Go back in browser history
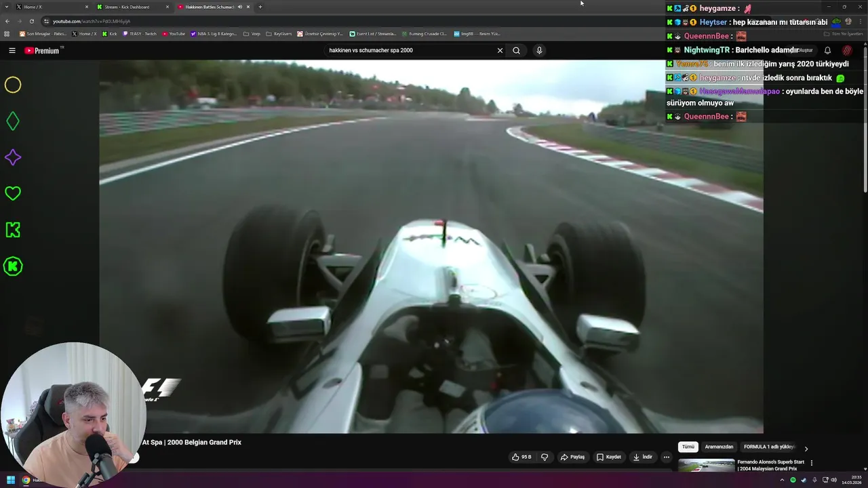Viewport: 868px width, 488px height. tap(7, 21)
